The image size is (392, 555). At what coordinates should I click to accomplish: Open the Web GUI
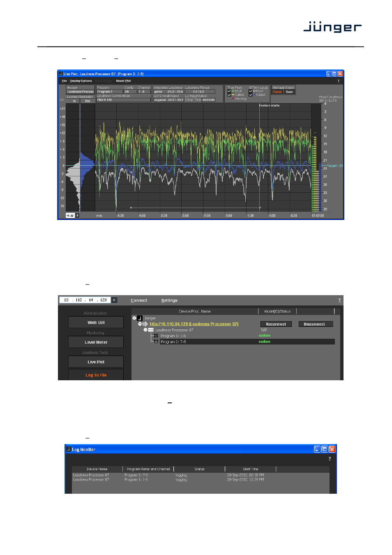tap(96, 322)
